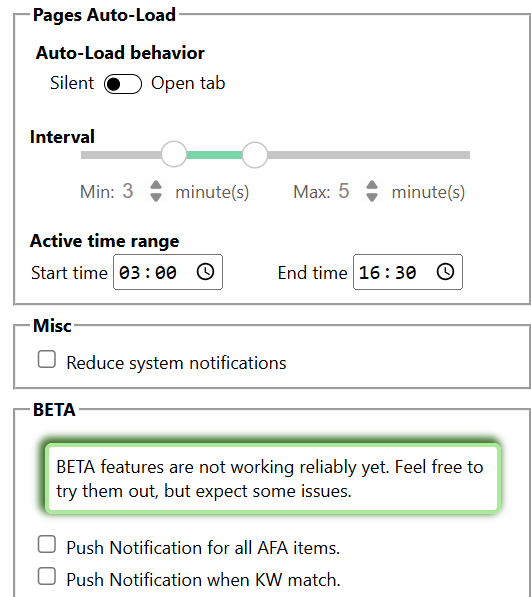531x597 pixels.
Task: Select the hours field in Start time
Action: click(129, 273)
